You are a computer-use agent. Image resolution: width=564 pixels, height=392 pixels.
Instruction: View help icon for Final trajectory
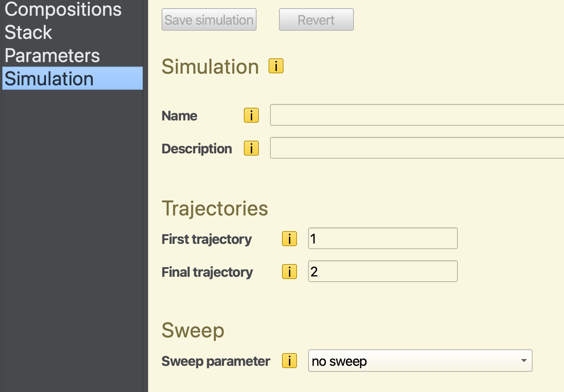pyautogui.click(x=289, y=272)
